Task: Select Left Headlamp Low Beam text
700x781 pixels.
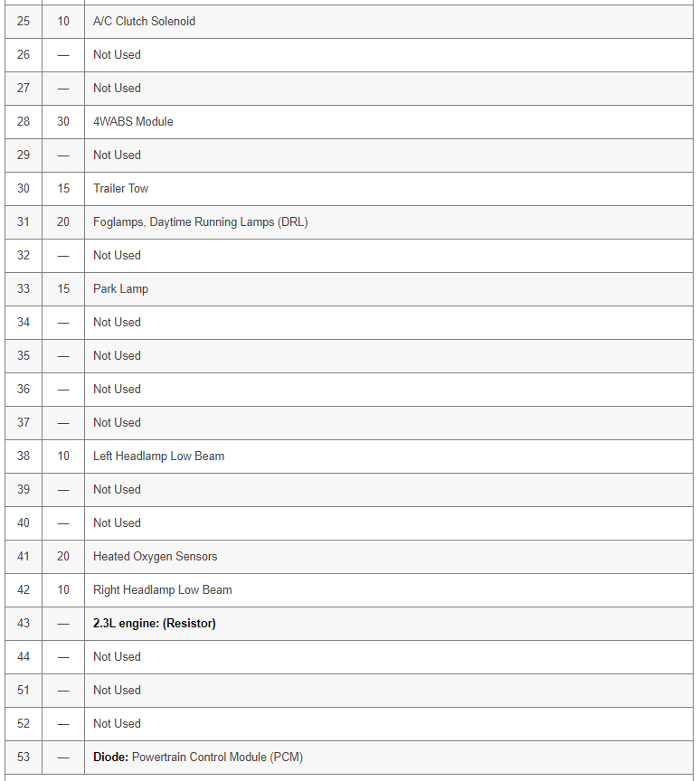Action: tap(158, 456)
